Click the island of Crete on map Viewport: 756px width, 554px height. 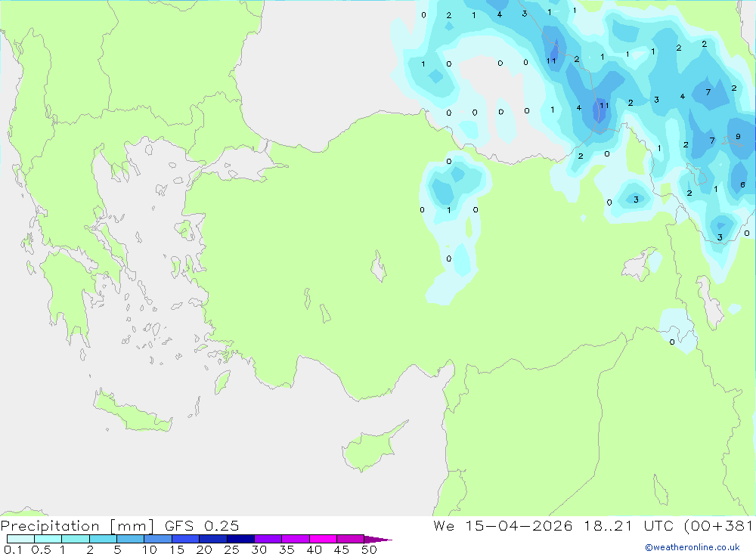[132, 411]
